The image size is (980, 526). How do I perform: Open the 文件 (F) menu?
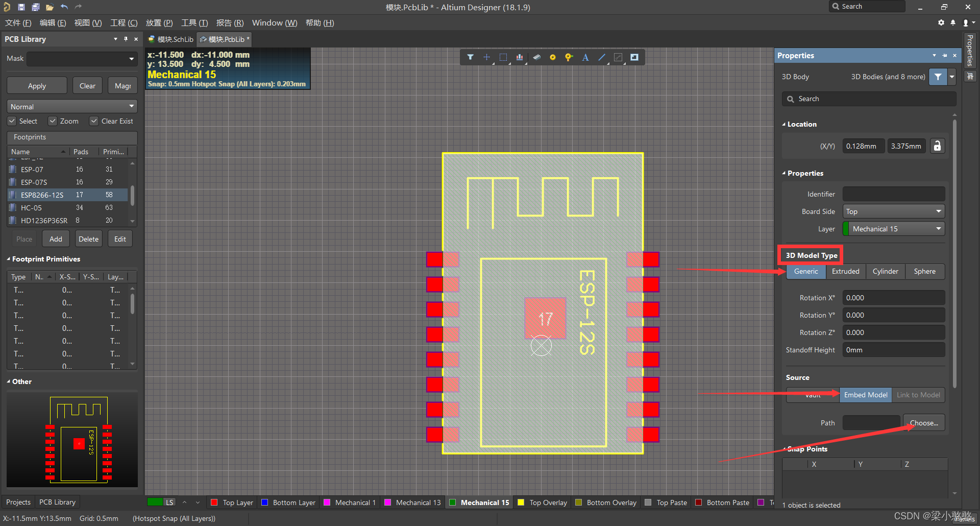click(x=18, y=22)
